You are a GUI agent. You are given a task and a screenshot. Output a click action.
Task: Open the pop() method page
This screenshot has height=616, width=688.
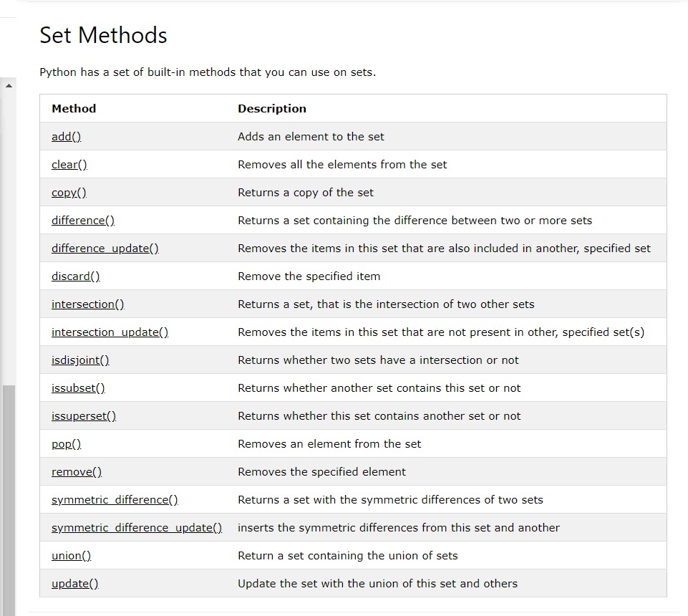pyautogui.click(x=65, y=443)
